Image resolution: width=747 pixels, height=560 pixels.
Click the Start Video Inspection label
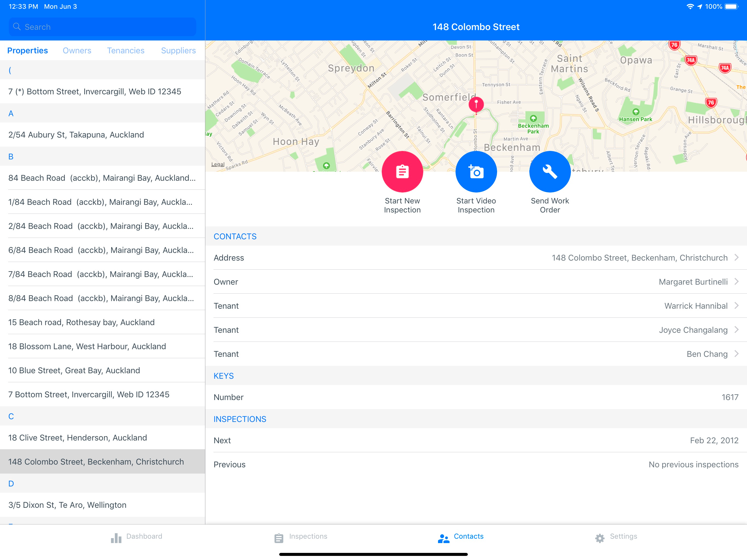click(476, 205)
